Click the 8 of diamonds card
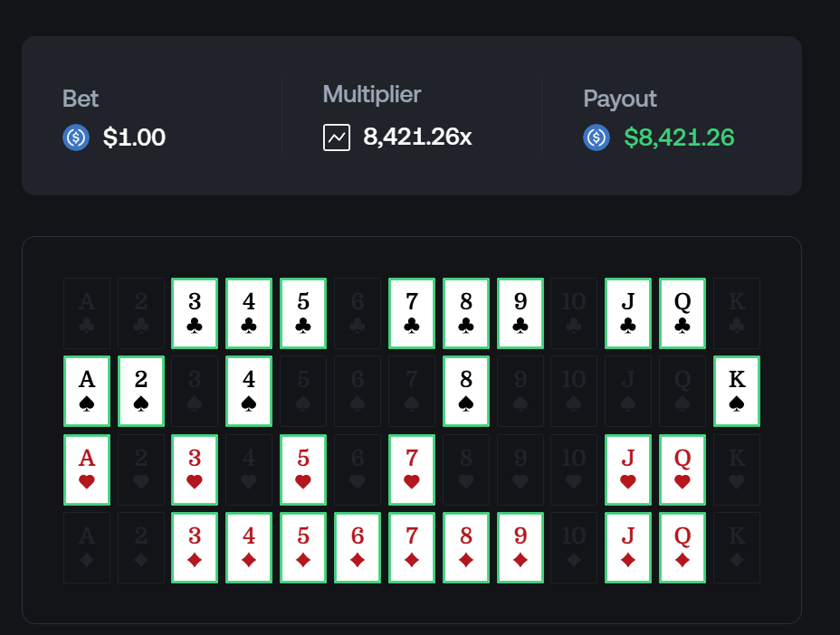 pyautogui.click(x=466, y=548)
